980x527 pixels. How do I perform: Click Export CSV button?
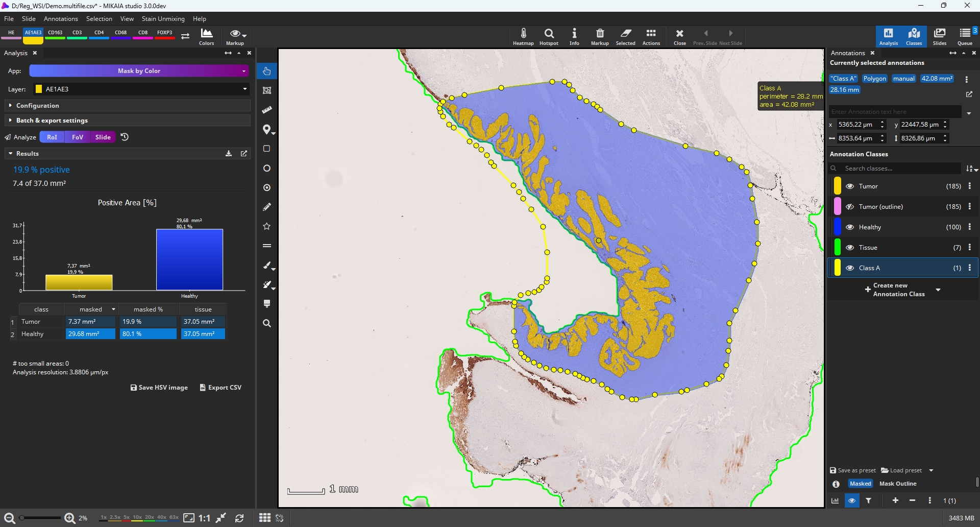coord(220,388)
